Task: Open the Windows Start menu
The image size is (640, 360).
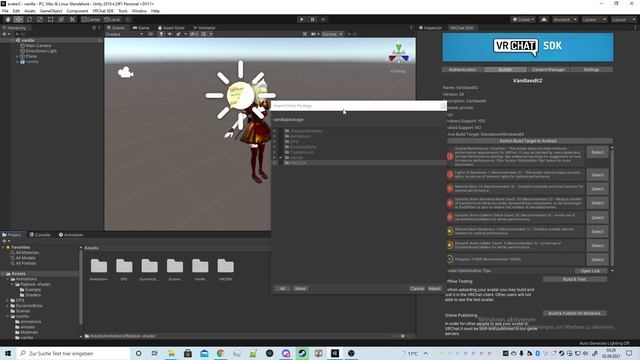Action: pos(8,353)
